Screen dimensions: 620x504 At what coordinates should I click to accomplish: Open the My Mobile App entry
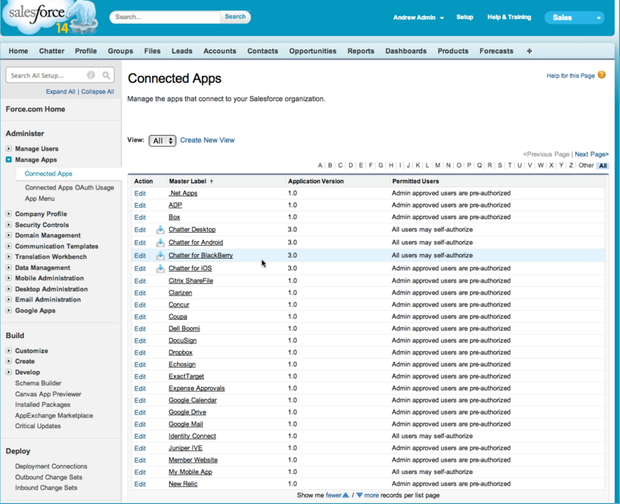[x=190, y=472]
